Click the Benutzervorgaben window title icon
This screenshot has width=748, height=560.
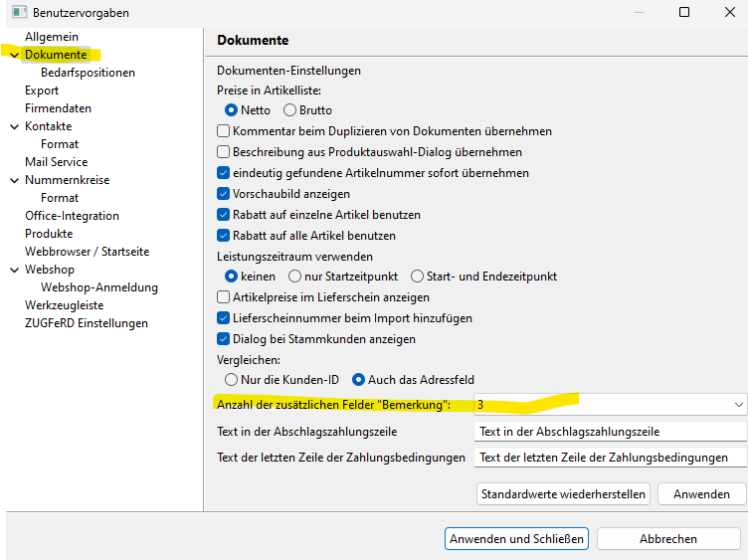pyautogui.click(x=18, y=13)
